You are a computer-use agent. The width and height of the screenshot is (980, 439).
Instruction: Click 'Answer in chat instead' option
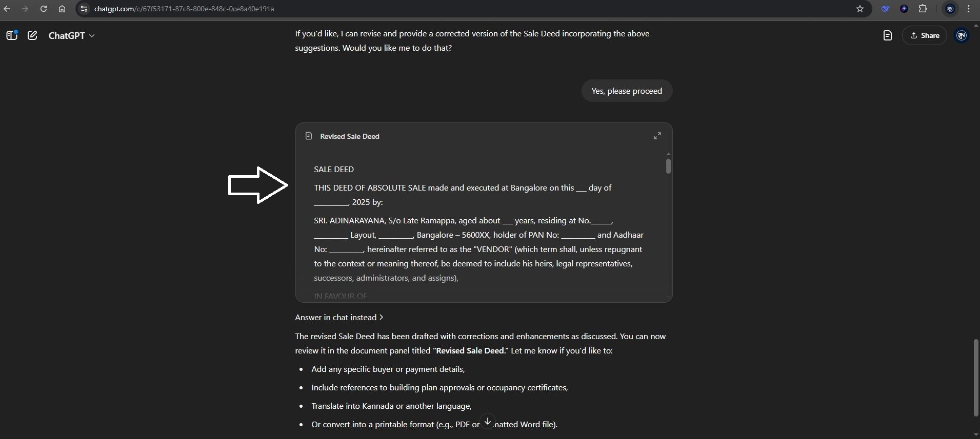click(x=339, y=318)
